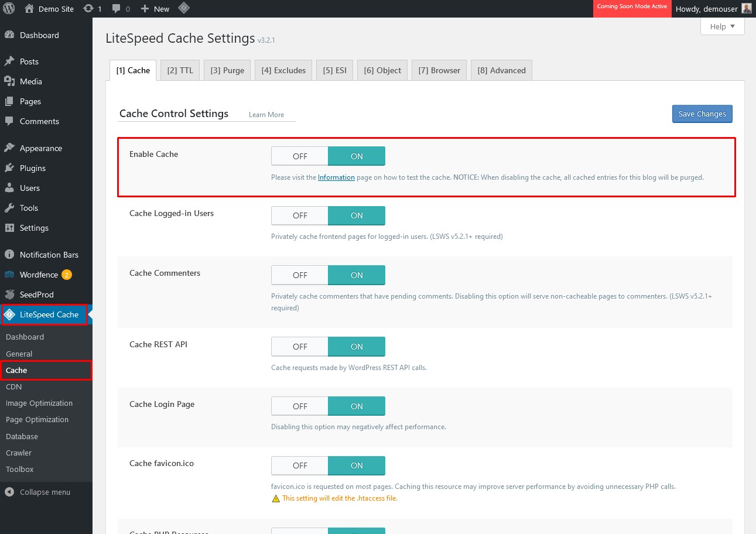Click the Collapse menu arrow icon
This screenshot has height=534, width=756.
point(9,492)
